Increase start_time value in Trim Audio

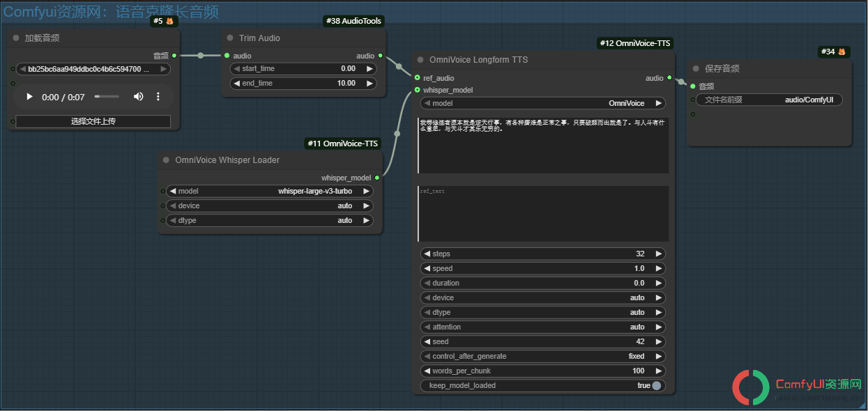[x=370, y=69]
